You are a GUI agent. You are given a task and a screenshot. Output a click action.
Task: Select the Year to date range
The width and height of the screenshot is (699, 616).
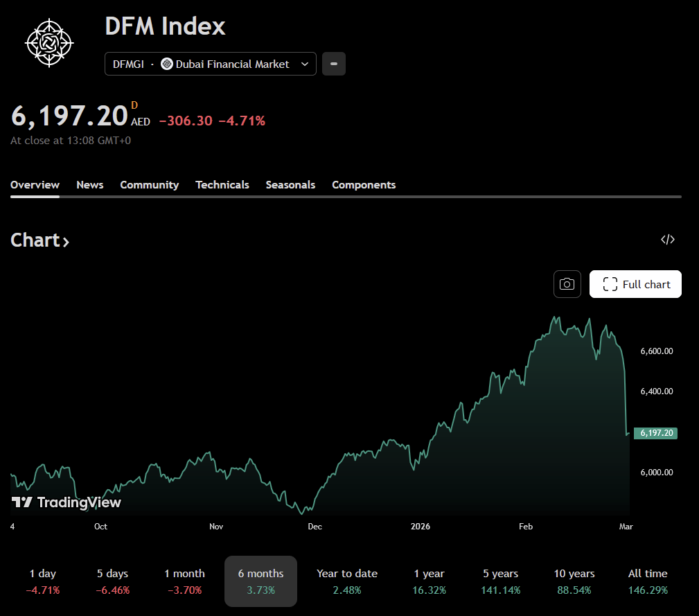(347, 581)
